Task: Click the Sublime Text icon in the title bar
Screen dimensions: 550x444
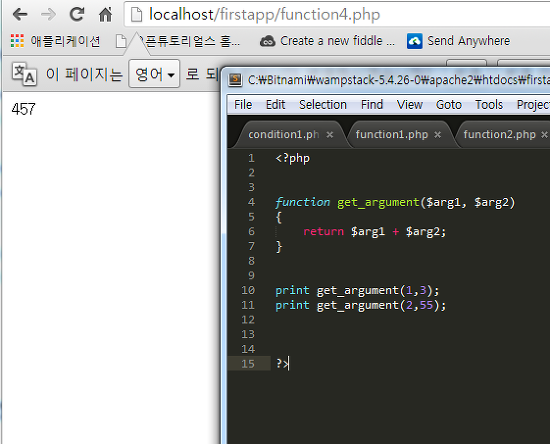Action: tap(235, 80)
